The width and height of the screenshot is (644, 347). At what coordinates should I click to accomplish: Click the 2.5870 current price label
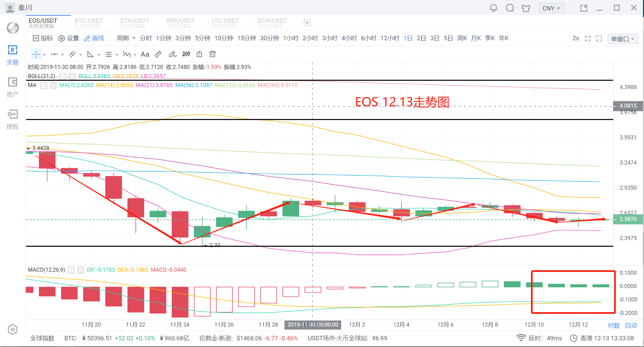[x=628, y=219]
